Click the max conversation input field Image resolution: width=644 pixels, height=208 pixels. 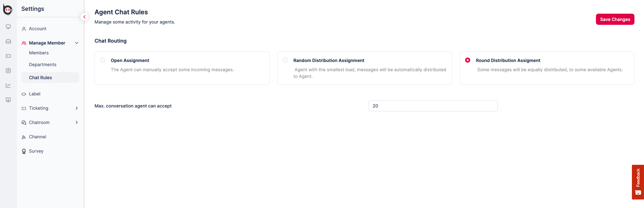433,106
